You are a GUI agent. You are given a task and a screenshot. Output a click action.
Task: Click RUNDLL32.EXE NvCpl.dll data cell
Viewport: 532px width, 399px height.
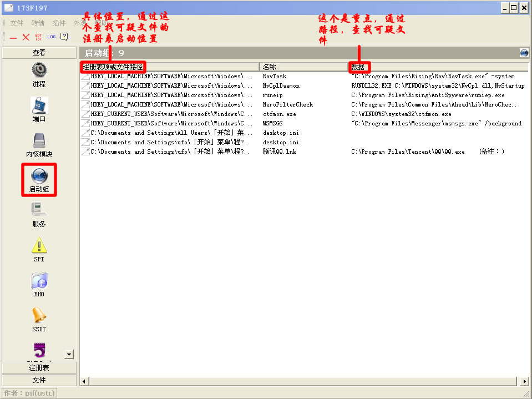(x=438, y=86)
